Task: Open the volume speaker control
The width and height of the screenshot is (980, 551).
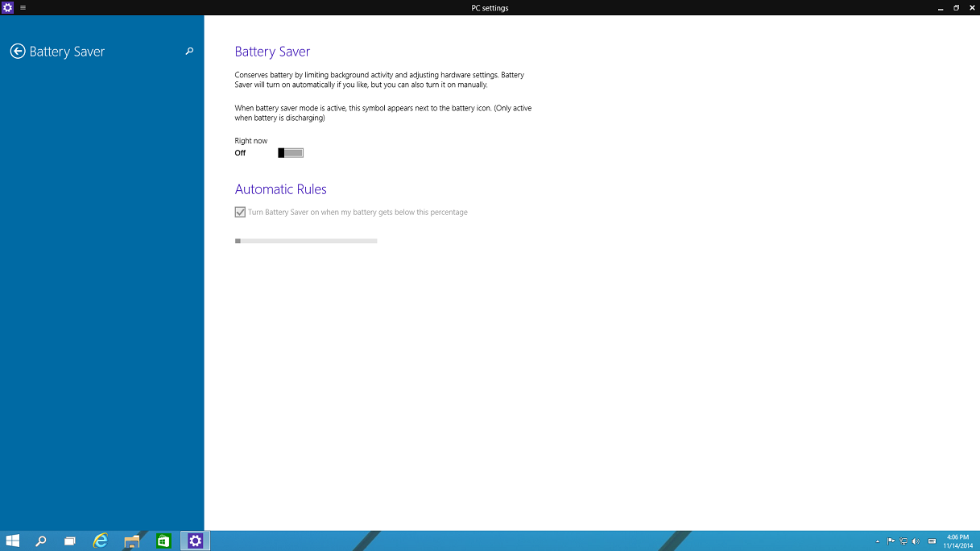Action: point(916,541)
